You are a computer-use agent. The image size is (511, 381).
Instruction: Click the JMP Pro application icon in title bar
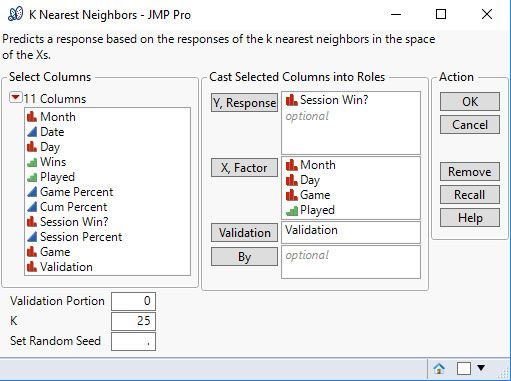pyautogui.click(x=15, y=14)
